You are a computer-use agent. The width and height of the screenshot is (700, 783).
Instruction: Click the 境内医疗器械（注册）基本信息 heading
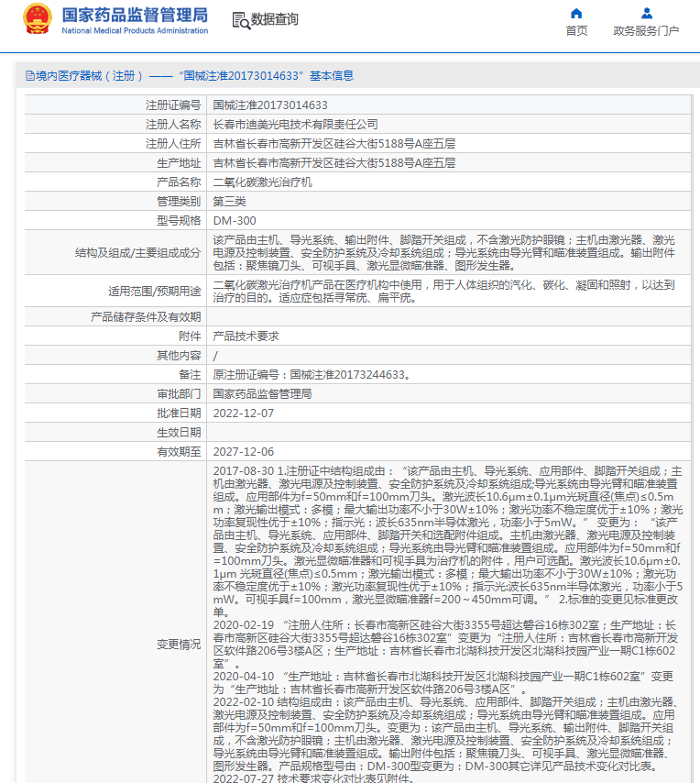point(190,76)
